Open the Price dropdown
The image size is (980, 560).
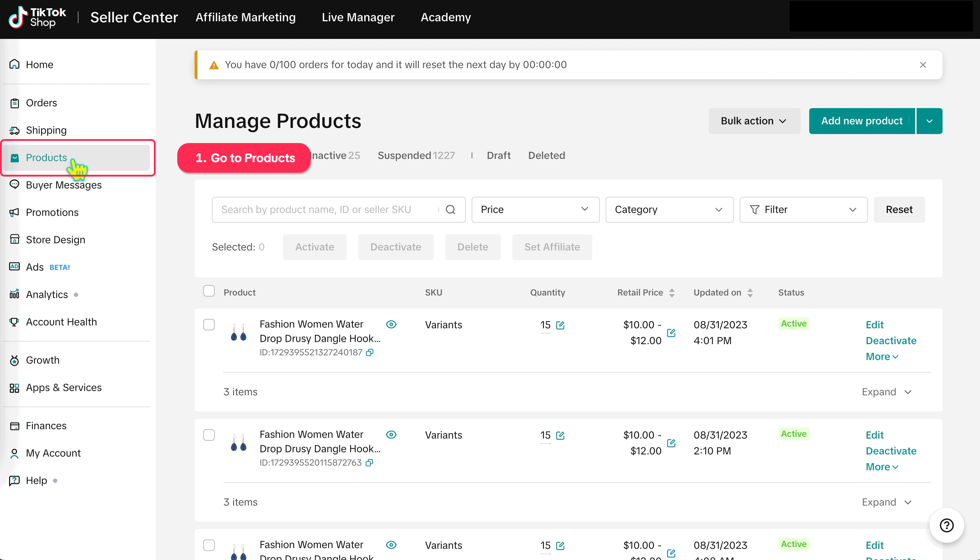pyautogui.click(x=535, y=210)
